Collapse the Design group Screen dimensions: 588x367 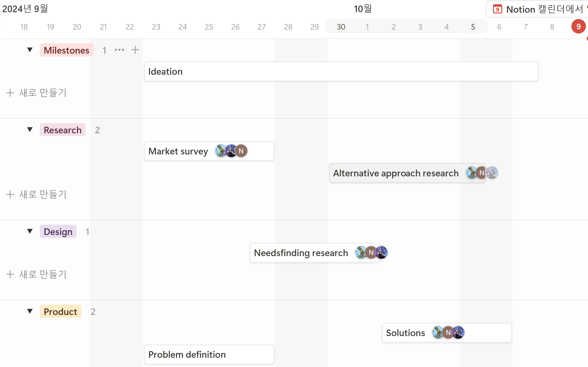point(30,232)
